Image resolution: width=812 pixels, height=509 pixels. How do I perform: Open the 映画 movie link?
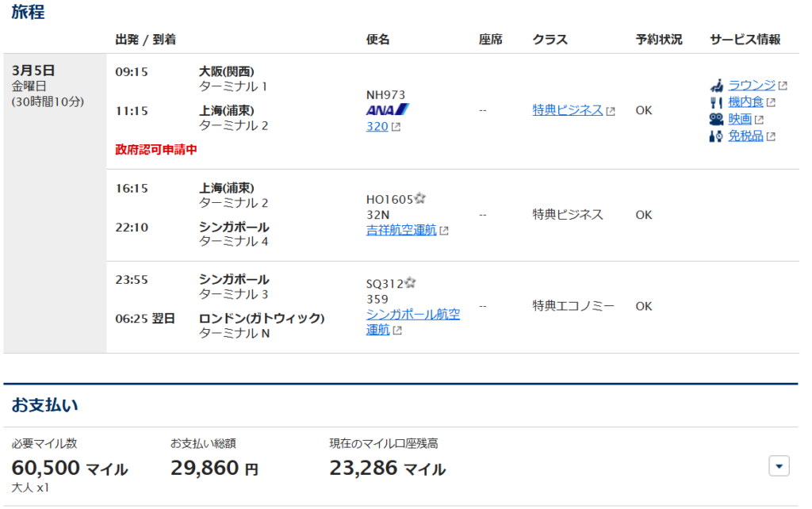(x=740, y=119)
